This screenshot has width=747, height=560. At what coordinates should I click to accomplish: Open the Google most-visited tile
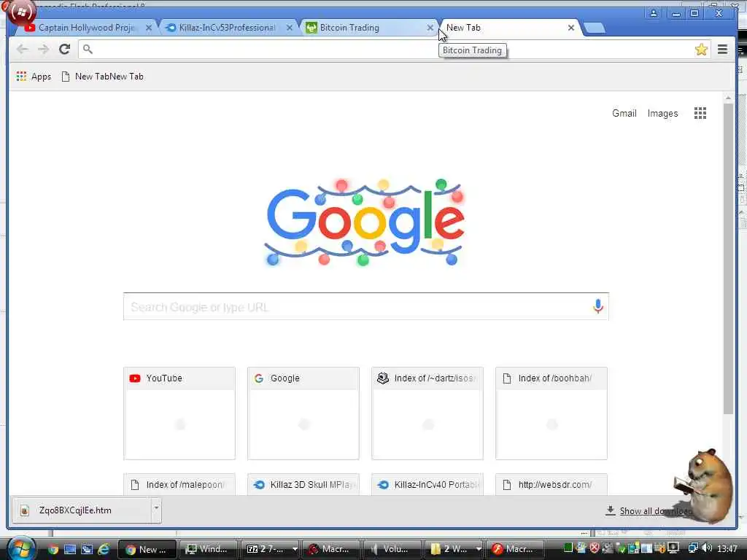(303, 413)
